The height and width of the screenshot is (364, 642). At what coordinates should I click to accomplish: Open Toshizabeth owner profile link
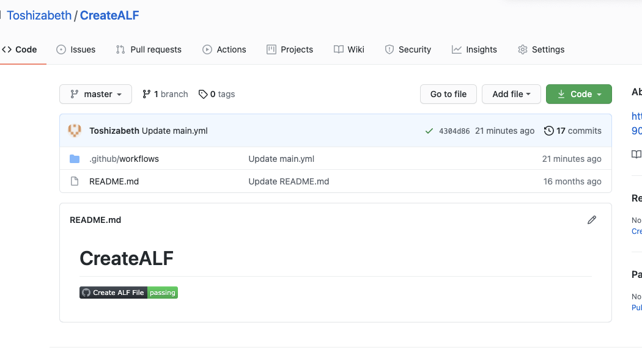tap(39, 15)
